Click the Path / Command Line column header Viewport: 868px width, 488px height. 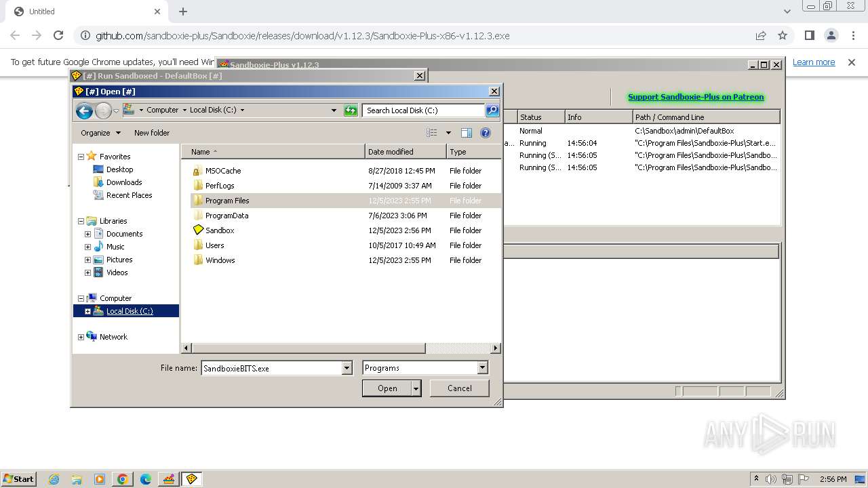click(706, 117)
